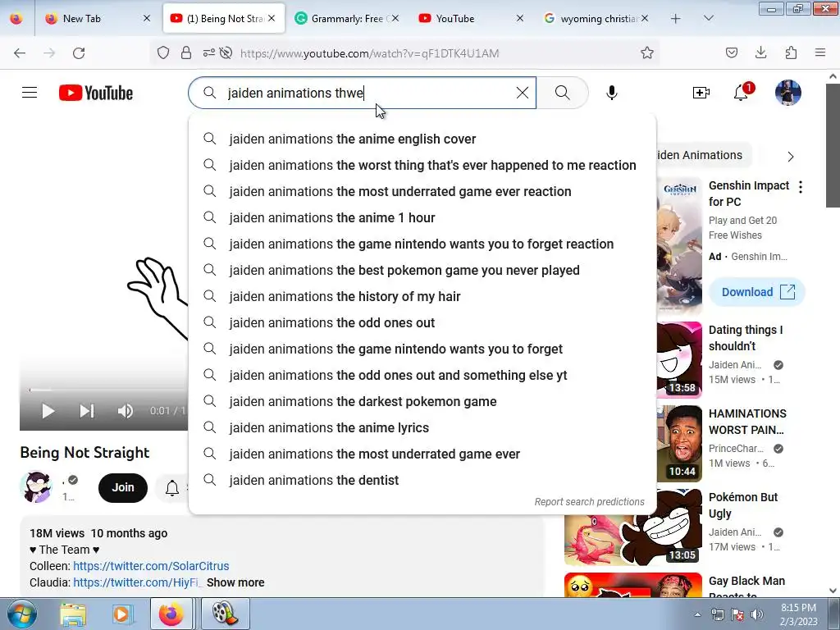Open Firefox downloads panel

pyautogui.click(x=760, y=52)
